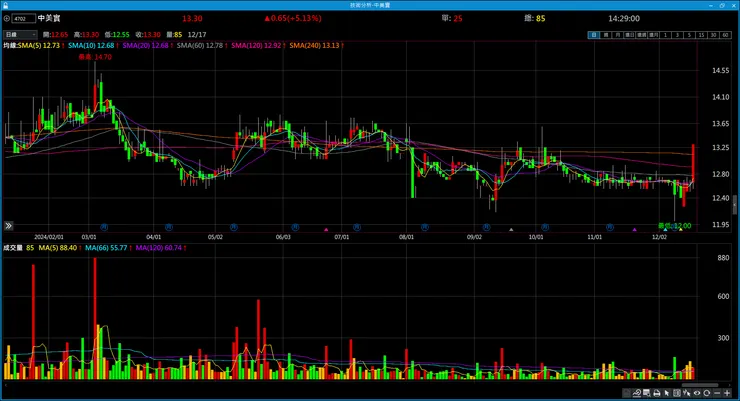Click the 12/17 date in info row
This screenshot has height=401, width=740.
coord(197,35)
